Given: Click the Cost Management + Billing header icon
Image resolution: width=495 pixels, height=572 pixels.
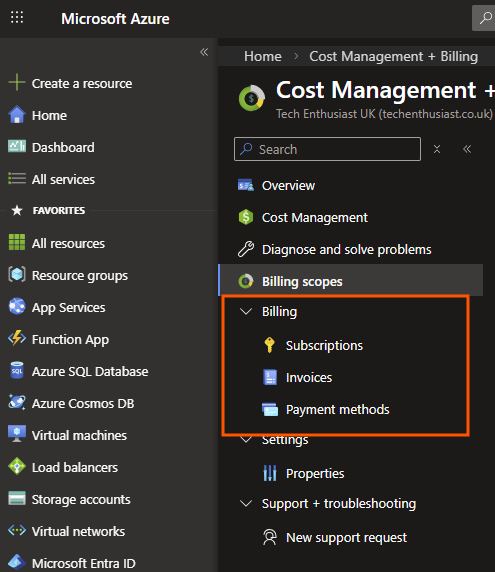Looking at the screenshot, I should tap(252, 98).
